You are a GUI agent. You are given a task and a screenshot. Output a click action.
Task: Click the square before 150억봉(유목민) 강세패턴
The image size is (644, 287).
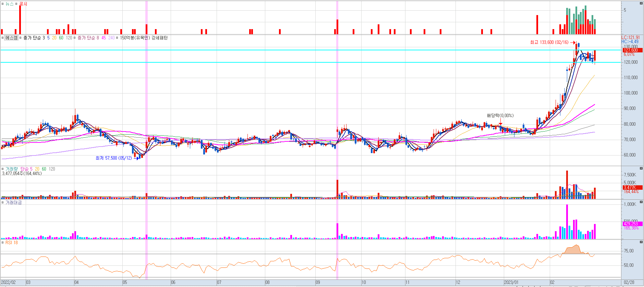tap(117, 38)
